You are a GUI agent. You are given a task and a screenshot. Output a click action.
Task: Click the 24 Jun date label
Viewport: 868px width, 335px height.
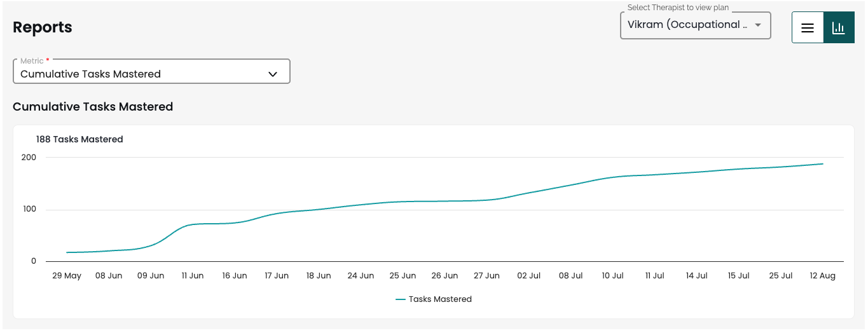(361, 275)
